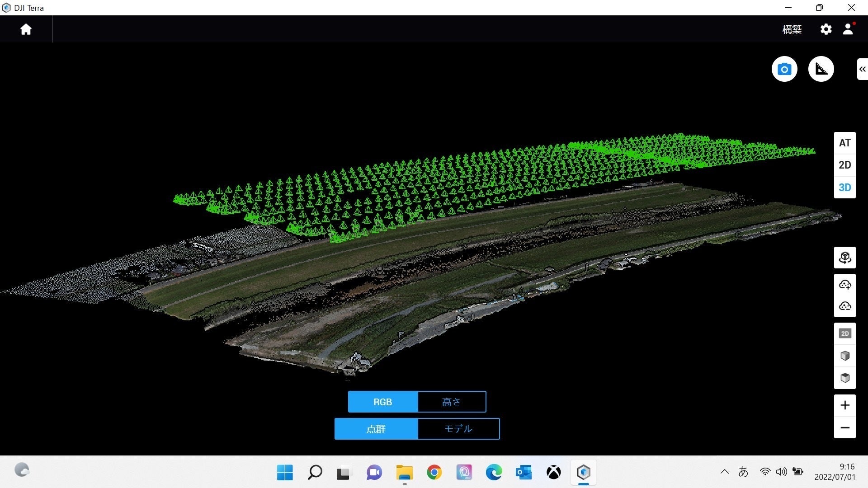Increase point cloud density (cloud plus)

[x=844, y=285]
